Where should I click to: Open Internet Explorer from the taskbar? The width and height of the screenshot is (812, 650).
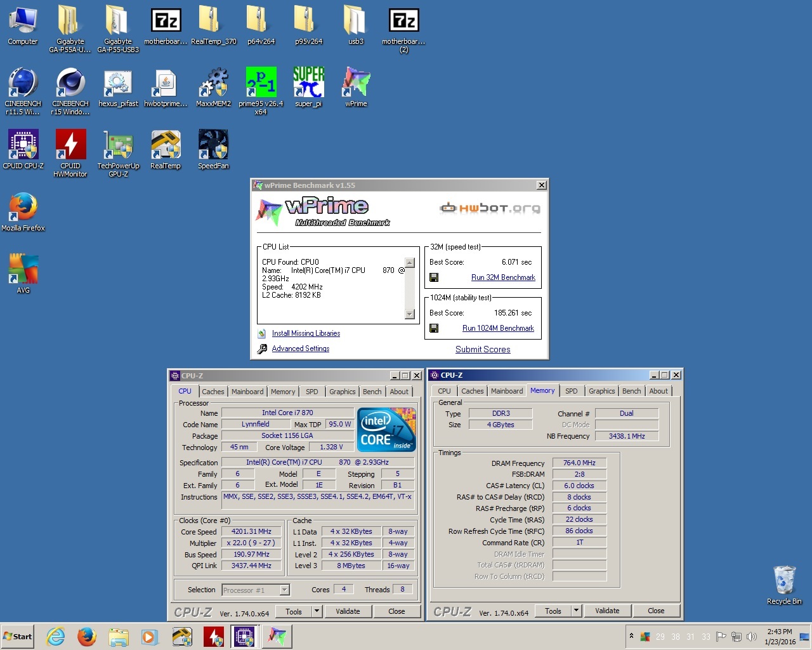(56, 637)
